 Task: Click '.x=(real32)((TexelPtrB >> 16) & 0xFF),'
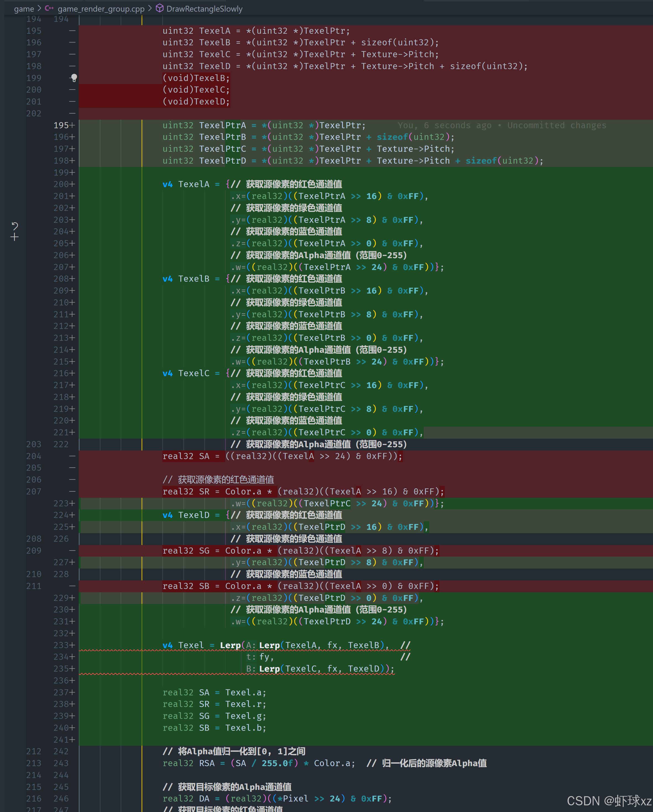[x=329, y=291]
